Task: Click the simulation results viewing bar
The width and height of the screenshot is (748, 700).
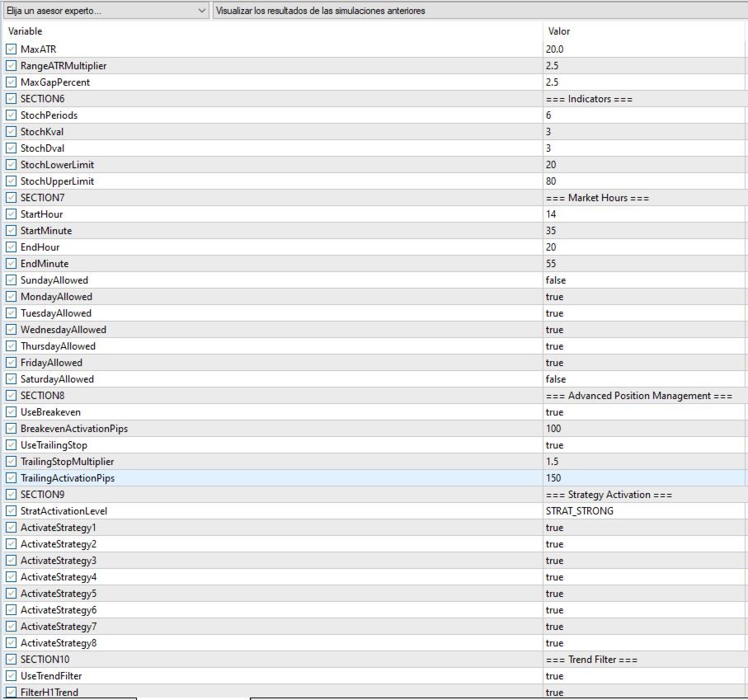Action: tap(480, 11)
